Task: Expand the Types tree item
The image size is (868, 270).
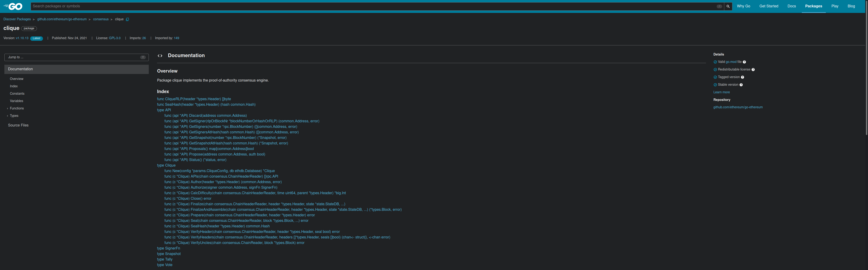Action: tap(7, 116)
